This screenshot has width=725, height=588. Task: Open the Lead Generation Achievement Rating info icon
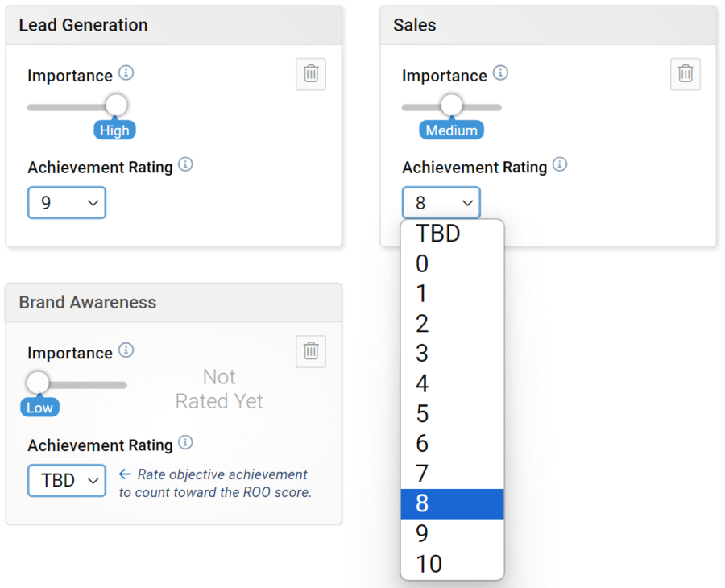click(185, 165)
